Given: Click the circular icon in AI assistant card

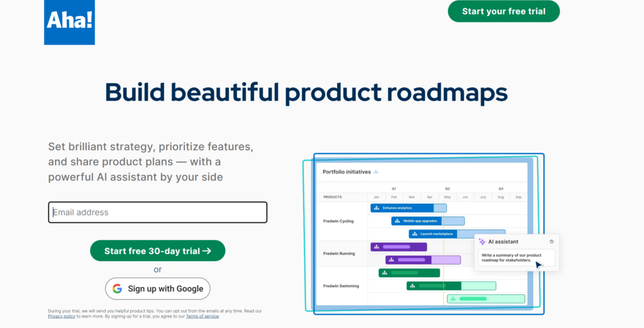Looking at the screenshot, I should 552,241.
